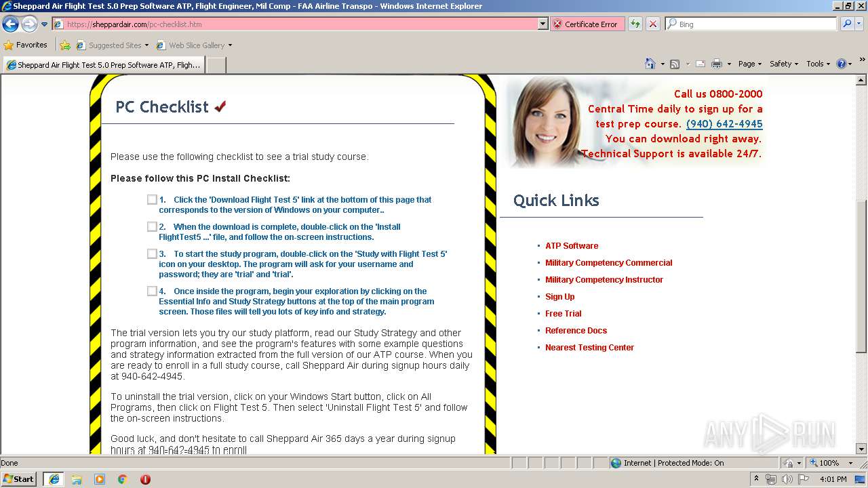Click the Quick Links heading
The width and height of the screenshot is (868, 488).
point(556,200)
